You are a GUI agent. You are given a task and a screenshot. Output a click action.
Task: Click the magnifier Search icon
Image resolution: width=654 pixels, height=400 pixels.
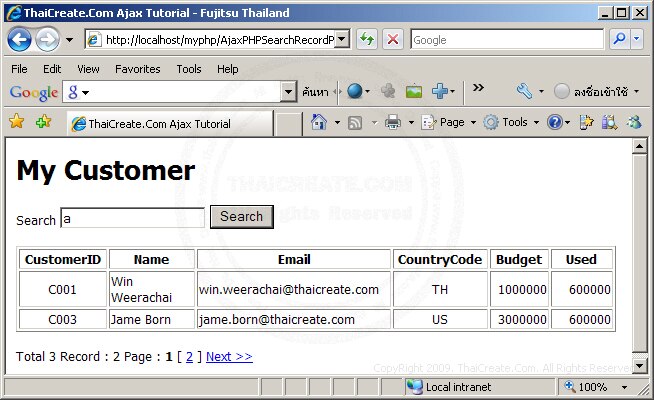click(619, 39)
